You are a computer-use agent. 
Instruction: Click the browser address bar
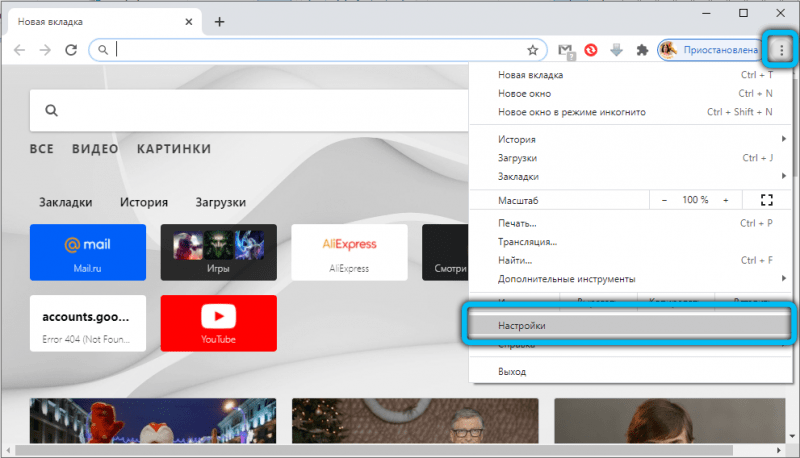(317, 50)
